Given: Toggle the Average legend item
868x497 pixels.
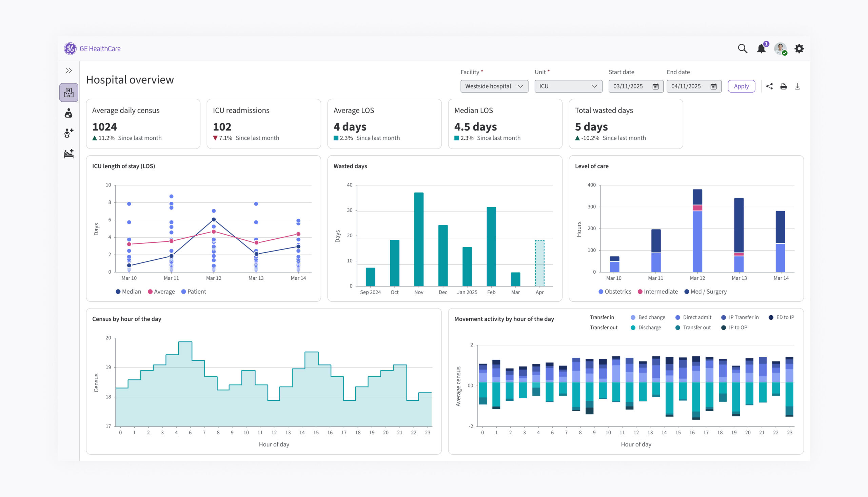Looking at the screenshot, I should pyautogui.click(x=161, y=292).
